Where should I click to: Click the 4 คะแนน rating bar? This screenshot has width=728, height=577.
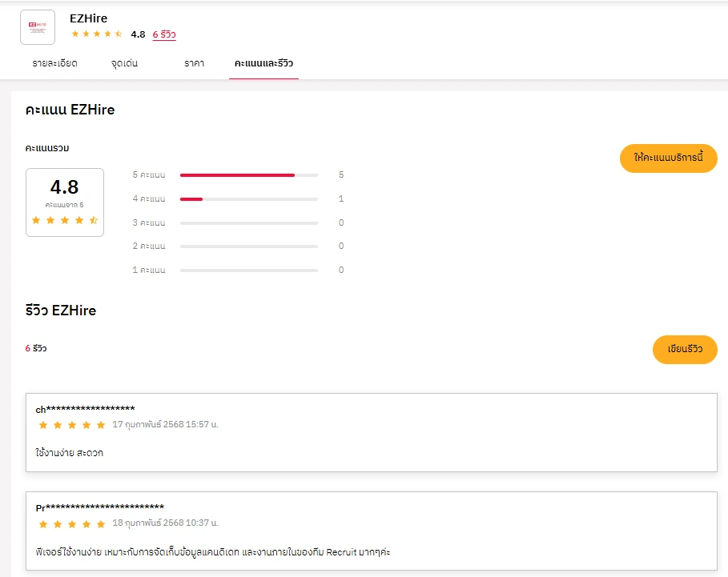pos(249,199)
